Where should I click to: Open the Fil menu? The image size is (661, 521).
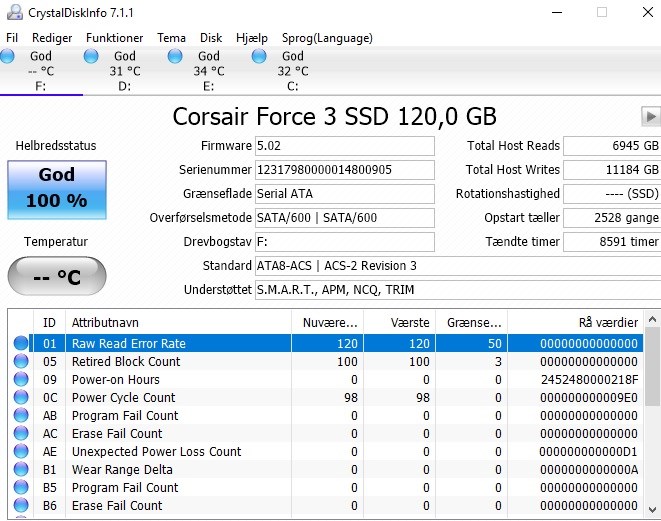click(x=12, y=38)
